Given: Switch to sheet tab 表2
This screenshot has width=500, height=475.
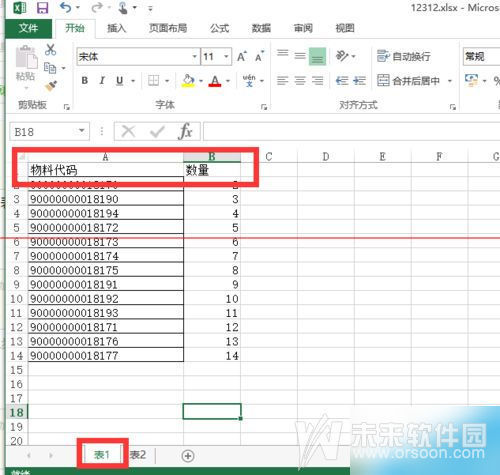Looking at the screenshot, I should [x=138, y=455].
